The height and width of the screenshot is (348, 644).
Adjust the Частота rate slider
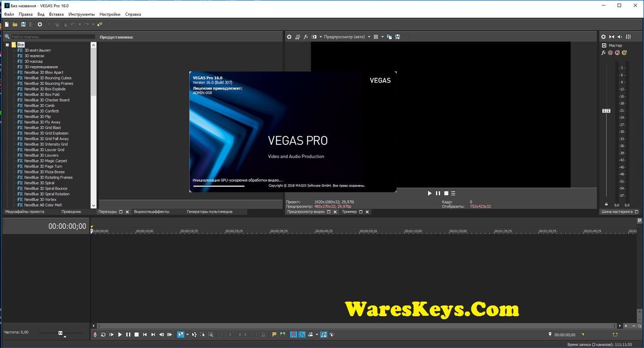pyautogui.click(x=61, y=333)
